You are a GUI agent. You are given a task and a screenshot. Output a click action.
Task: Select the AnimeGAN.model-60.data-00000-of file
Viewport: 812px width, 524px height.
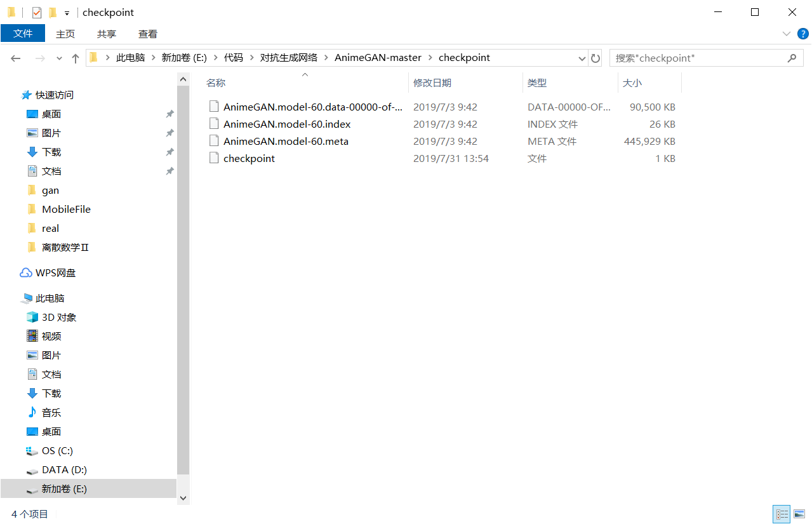tap(313, 107)
